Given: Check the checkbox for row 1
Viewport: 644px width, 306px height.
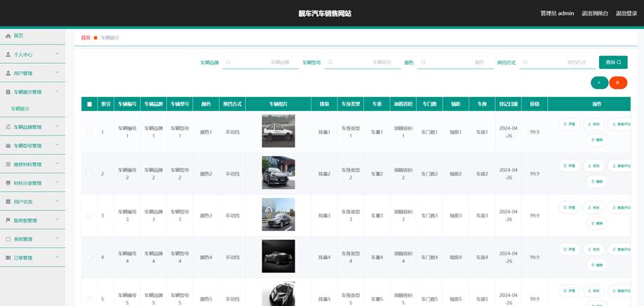Looking at the screenshot, I should [x=88, y=132].
